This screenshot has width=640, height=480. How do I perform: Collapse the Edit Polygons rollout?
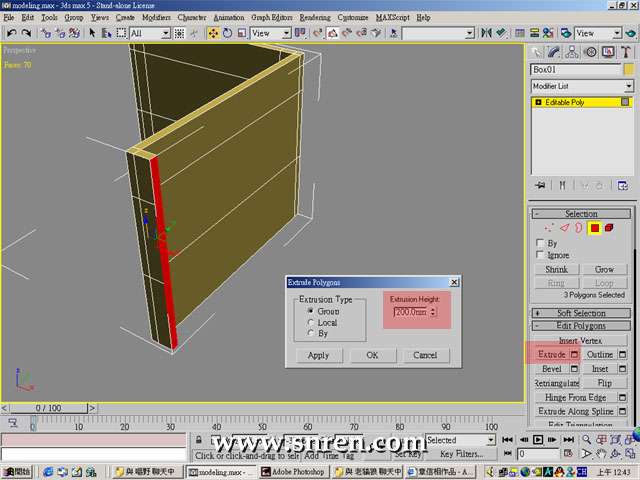point(581,326)
